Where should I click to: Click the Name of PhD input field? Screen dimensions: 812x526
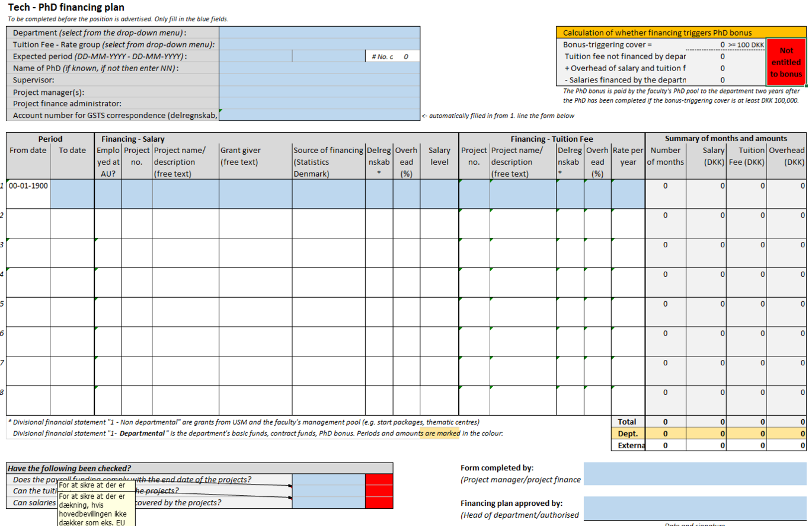tap(319, 68)
